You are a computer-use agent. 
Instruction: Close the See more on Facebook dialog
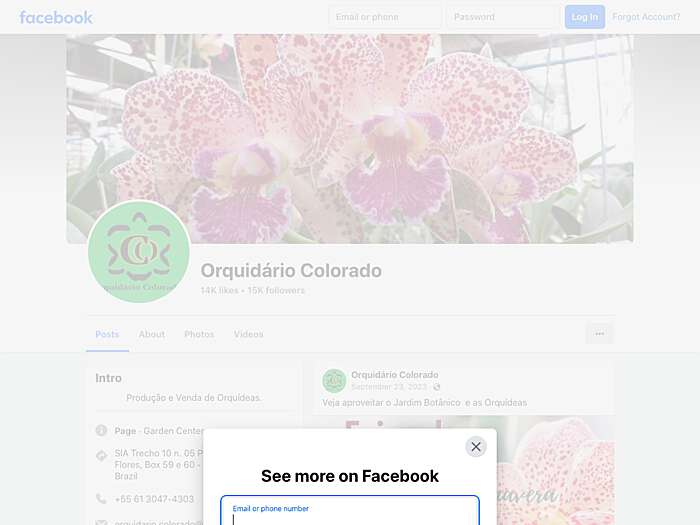point(476,446)
